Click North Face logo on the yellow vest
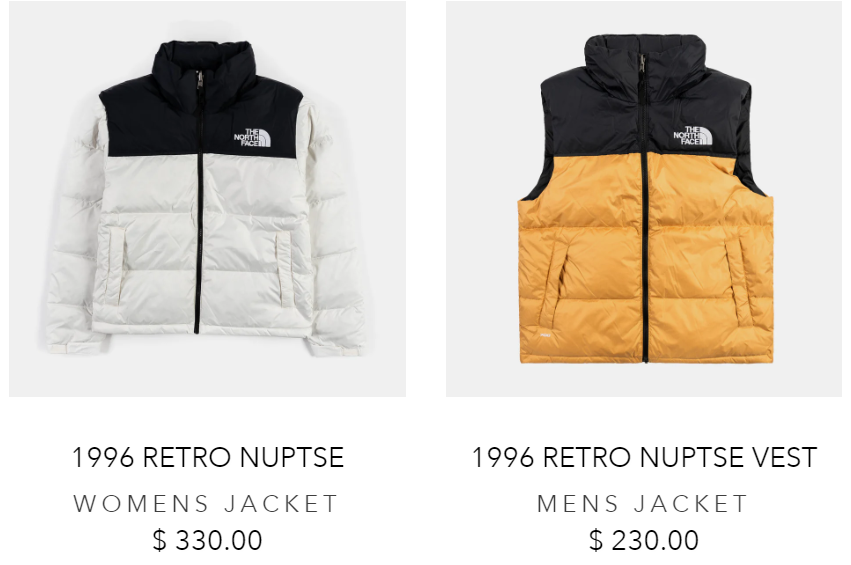The height and width of the screenshot is (565, 851). click(x=693, y=136)
